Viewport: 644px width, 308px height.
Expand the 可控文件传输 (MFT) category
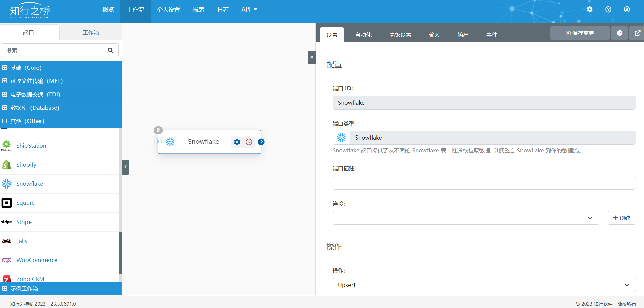61,81
